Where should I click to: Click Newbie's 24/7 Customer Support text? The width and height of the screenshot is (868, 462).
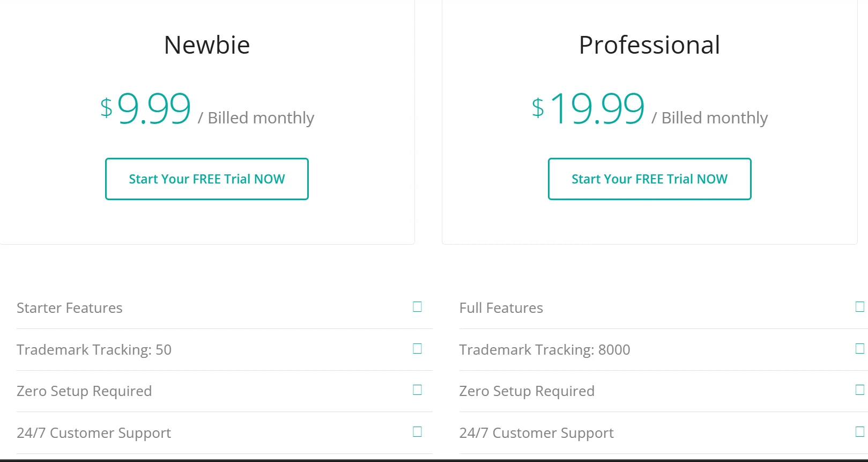(x=94, y=433)
